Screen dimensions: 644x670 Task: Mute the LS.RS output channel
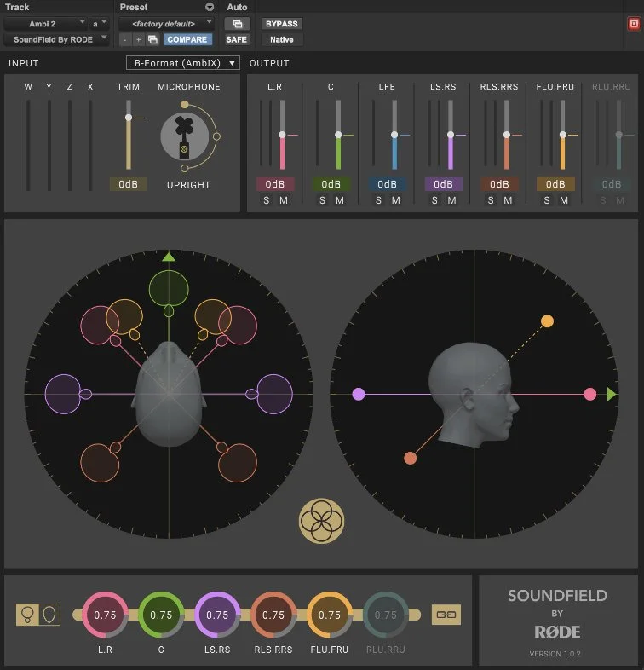coord(451,200)
